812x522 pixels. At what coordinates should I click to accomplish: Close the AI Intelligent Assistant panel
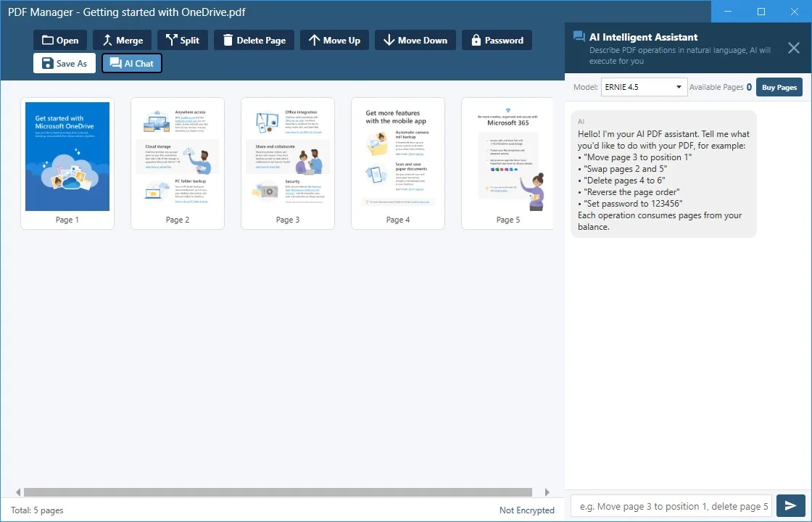[x=793, y=48]
